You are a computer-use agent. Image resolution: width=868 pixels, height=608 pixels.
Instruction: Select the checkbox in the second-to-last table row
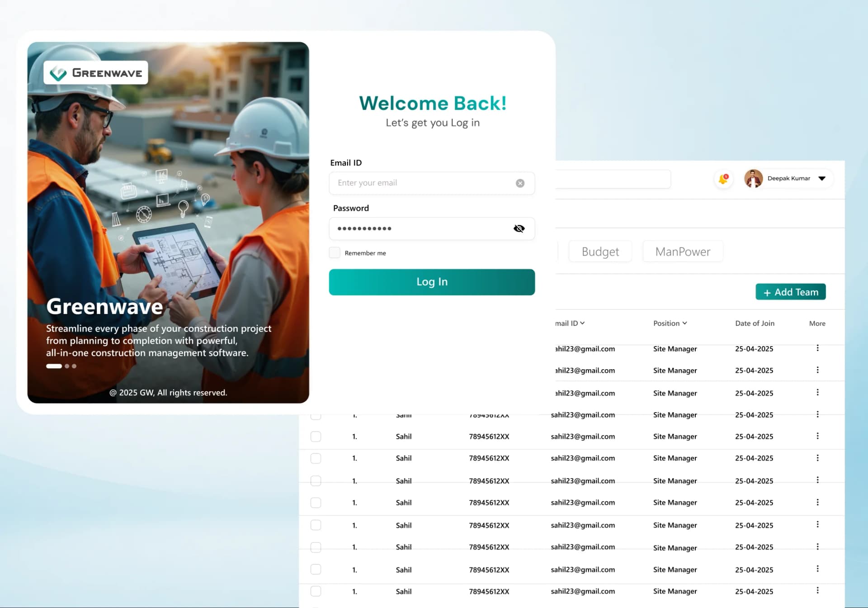coord(316,569)
